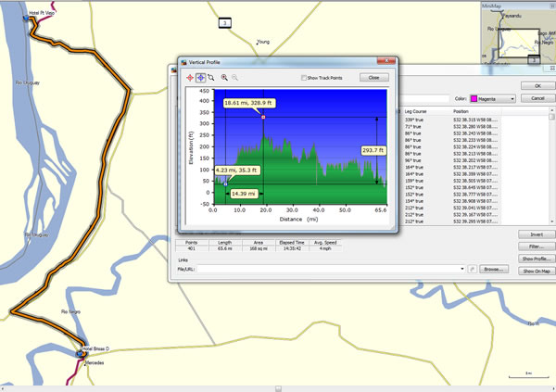Click the Invert button
Screen dimensions: 556x392
[x=537, y=234]
